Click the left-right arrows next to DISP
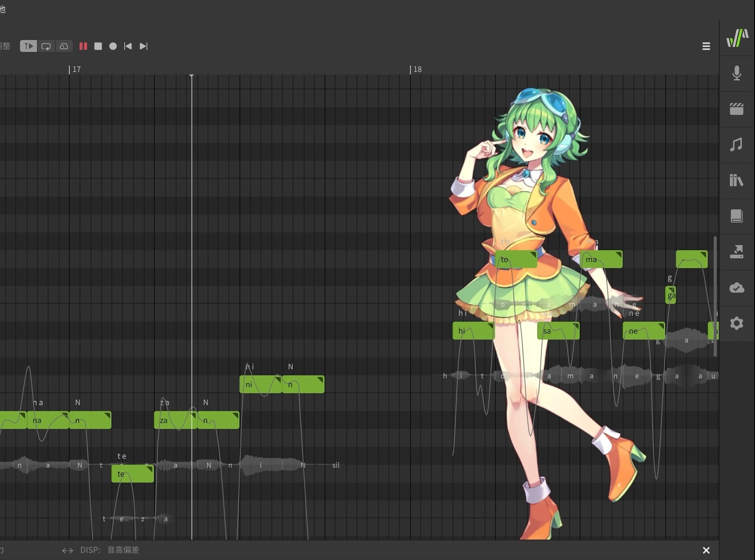Screen dimensions: 755x560 pyautogui.click(x=67, y=550)
